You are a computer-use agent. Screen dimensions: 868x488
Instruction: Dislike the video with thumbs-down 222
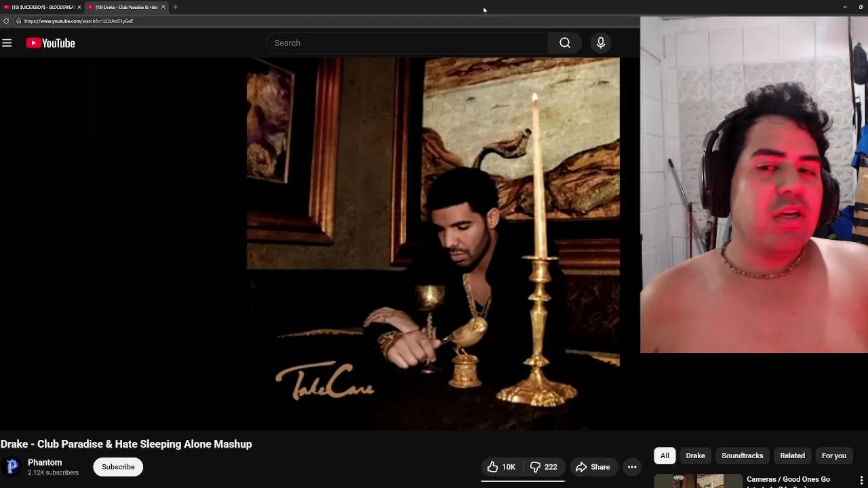(544, 467)
